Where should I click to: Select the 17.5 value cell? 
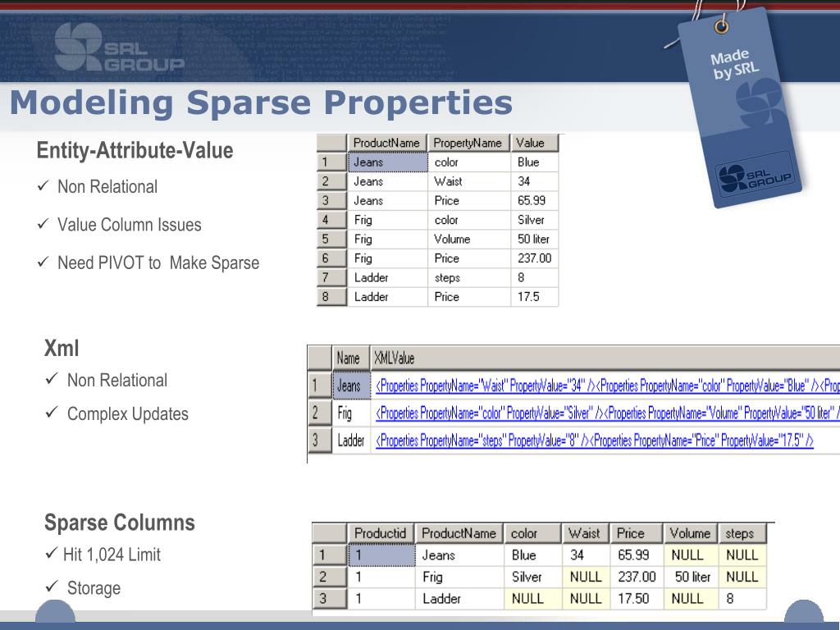[x=535, y=297]
